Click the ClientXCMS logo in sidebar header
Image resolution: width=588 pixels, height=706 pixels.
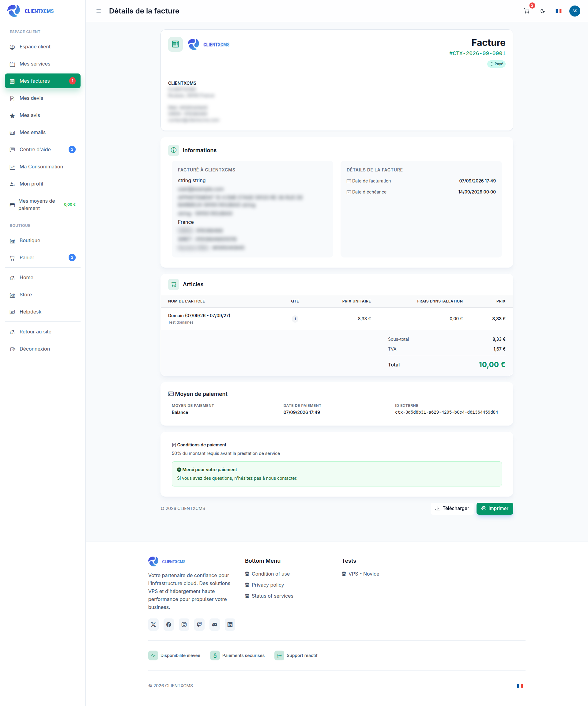(x=31, y=11)
